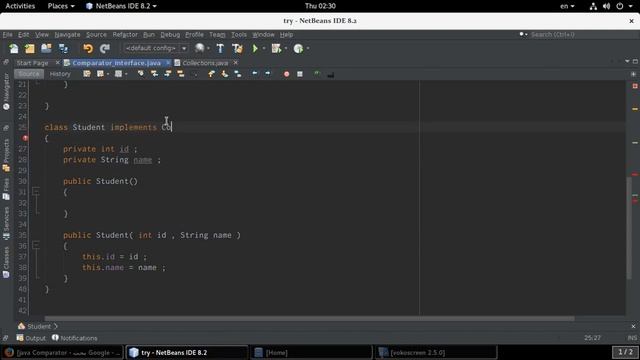Click the New Project toolbar icon
This screenshot has width=640, height=360.
(30, 49)
